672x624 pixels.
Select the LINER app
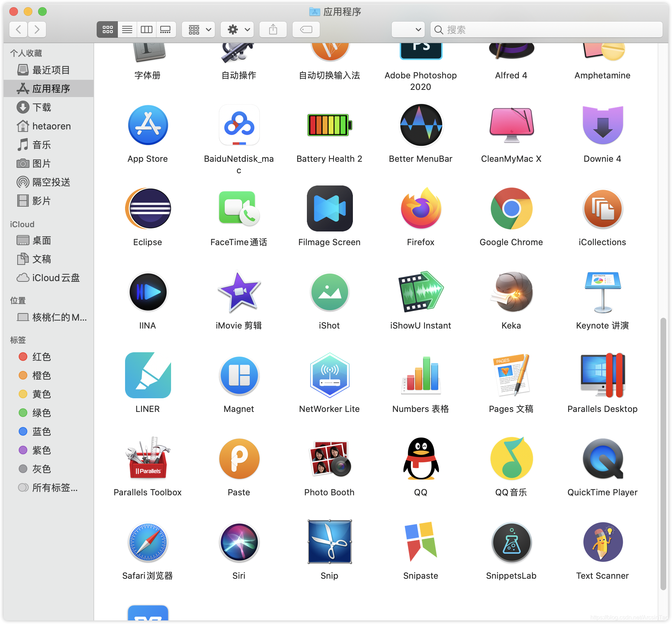coord(148,375)
